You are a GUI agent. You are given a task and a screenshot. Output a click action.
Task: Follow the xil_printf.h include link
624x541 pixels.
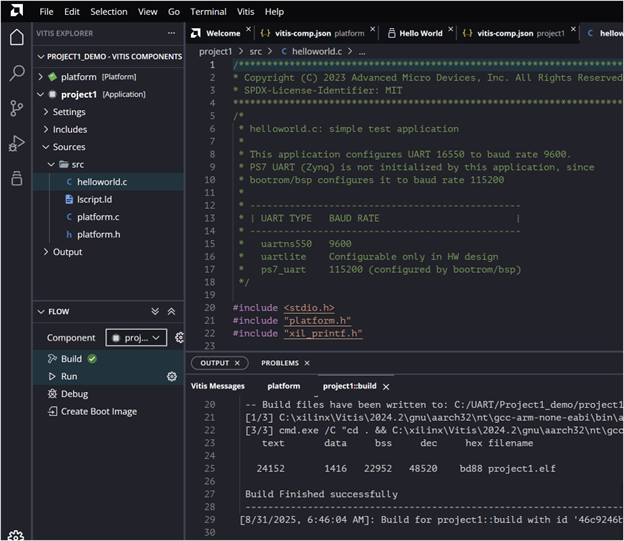[x=323, y=333]
